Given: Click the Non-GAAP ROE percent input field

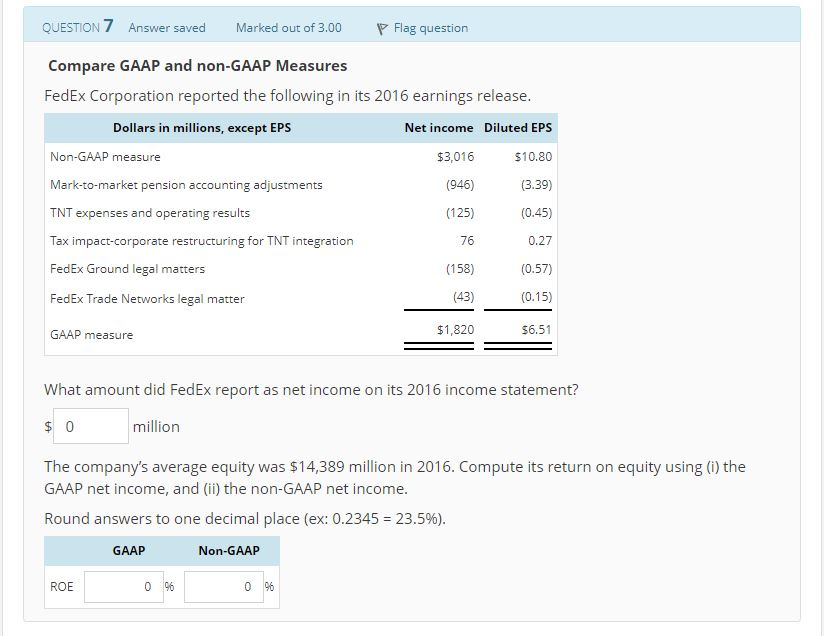Looking at the screenshot, I should tap(224, 587).
